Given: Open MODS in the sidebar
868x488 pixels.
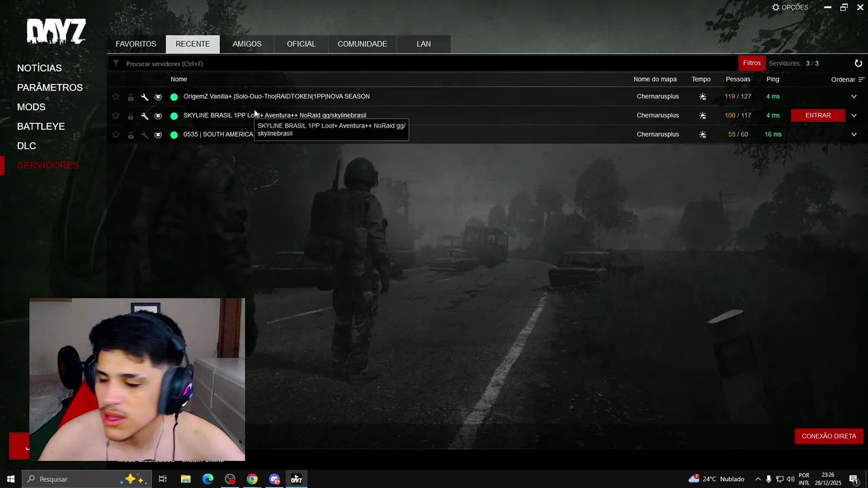Looking at the screenshot, I should (31, 107).
